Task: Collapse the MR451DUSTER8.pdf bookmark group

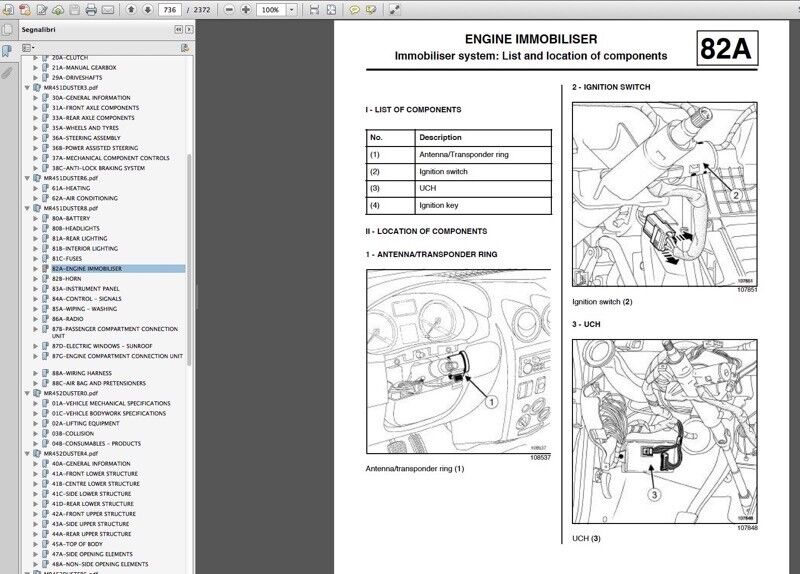Action: coord(27,208)
